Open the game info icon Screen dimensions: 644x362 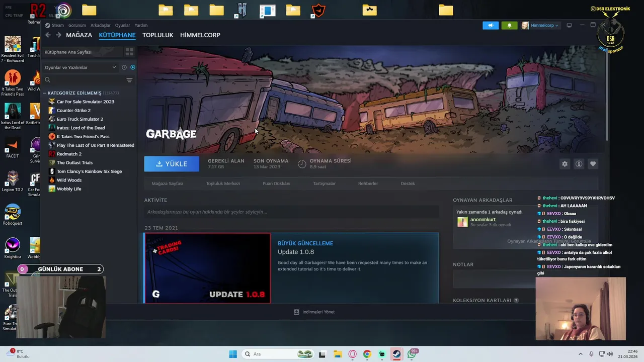tap(579, 164)
